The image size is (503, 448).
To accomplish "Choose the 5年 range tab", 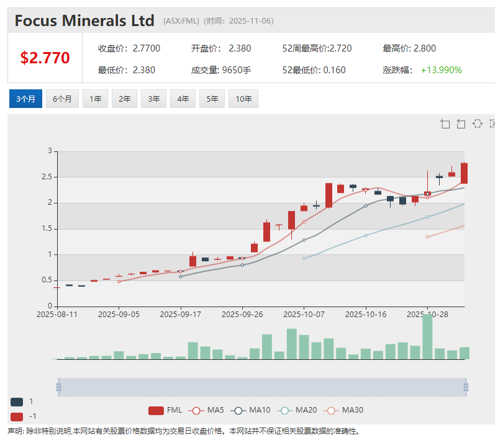I will (x=212, y=99).
